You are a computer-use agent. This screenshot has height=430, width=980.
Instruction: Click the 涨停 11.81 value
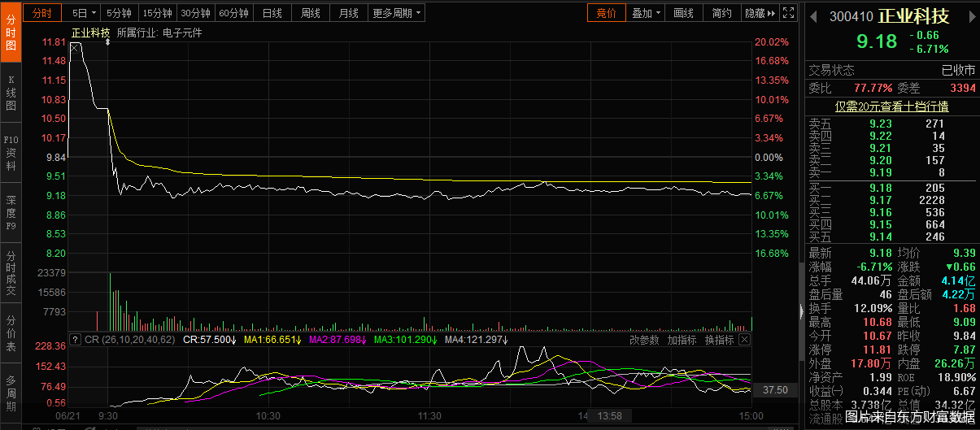878,349
